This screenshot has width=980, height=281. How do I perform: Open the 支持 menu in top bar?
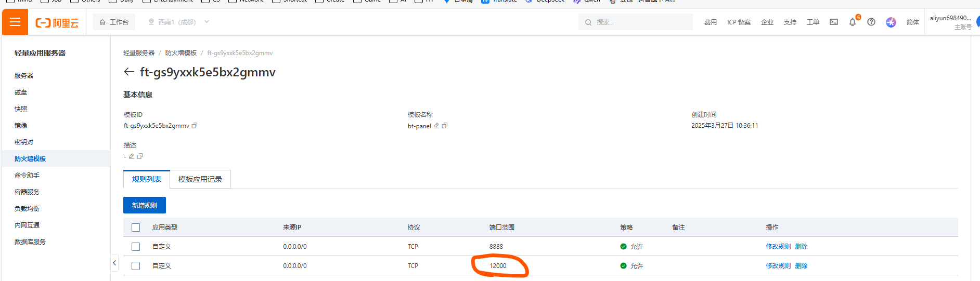point(790,22)
